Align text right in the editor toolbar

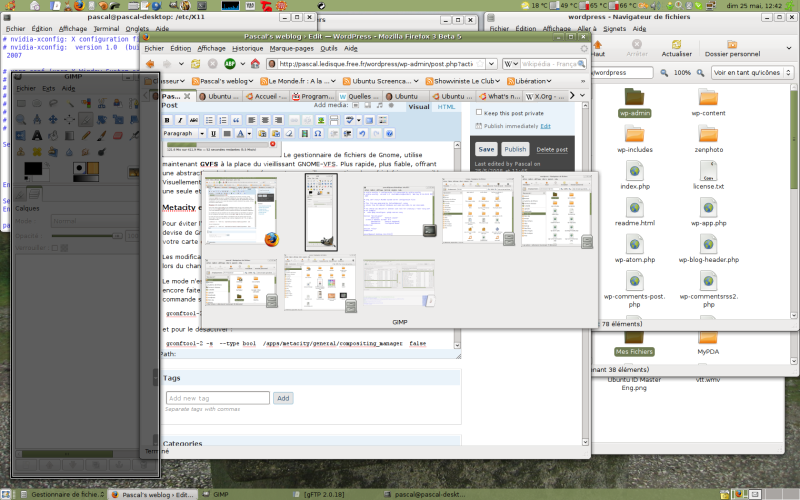pyautogui.click(x=278, y=120)
